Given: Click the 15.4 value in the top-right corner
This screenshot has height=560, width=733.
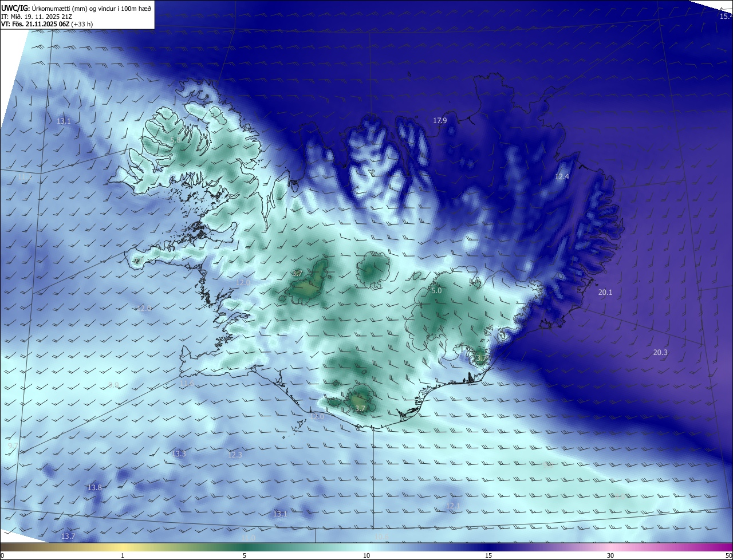Looking at the screenshot, I should click(726, 17).
